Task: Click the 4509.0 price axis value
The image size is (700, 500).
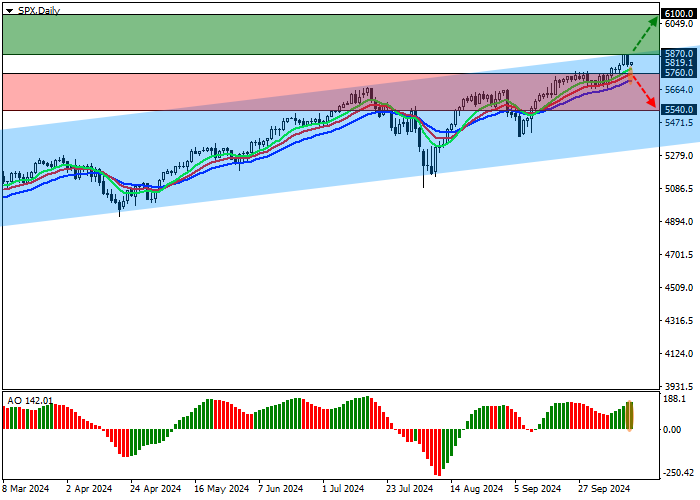Action: point(679,288)
